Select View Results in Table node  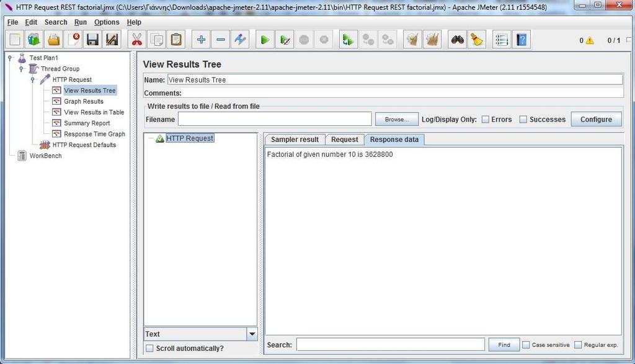94,112
